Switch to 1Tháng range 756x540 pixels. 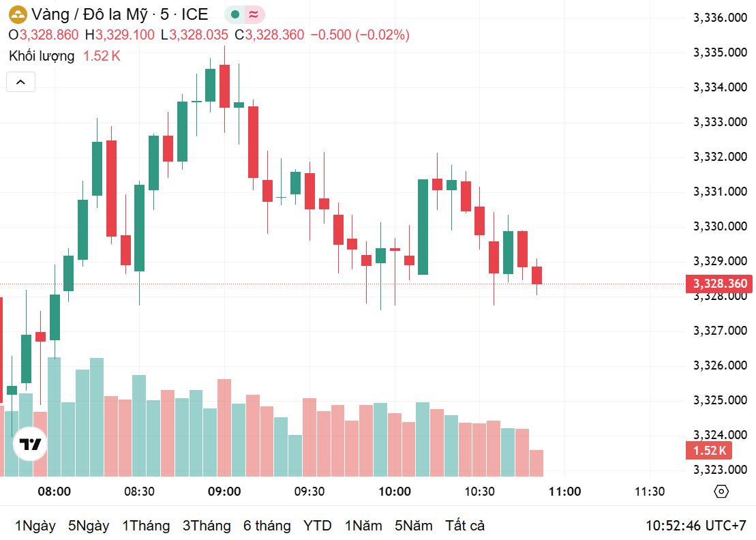146,526
